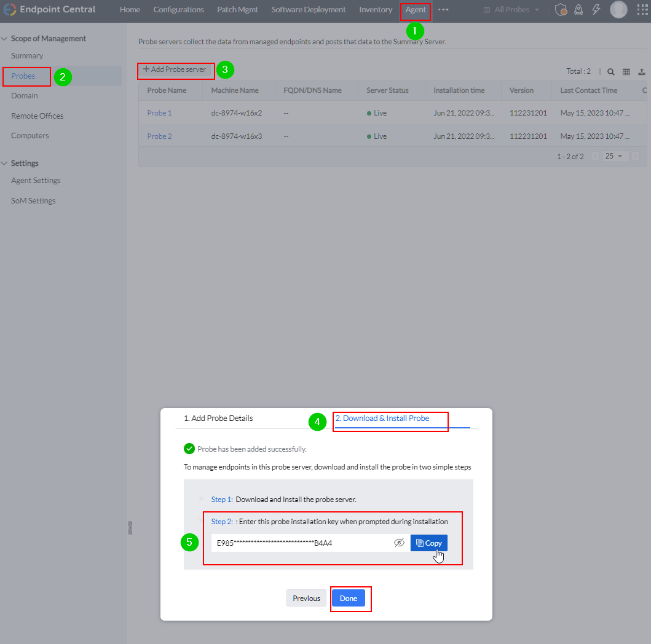Open Computers in the sidebar
651x644 pixels.
30,136
